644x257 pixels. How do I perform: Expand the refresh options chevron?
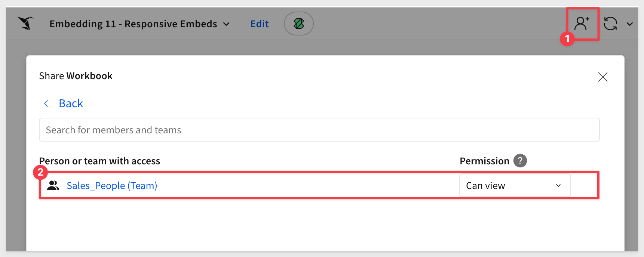630,24
